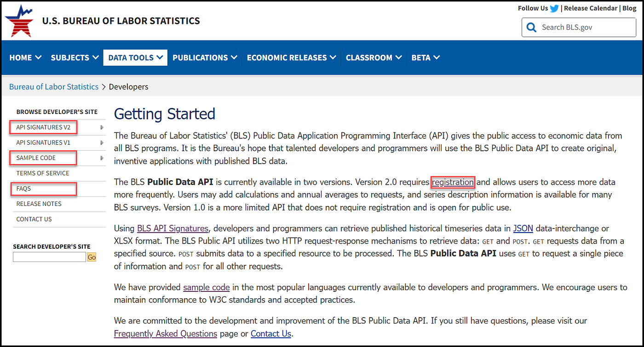Expand the ECONOMIC RELEASES menu chevron
Screen dimensions: 644x347
(x=333, y=57)
